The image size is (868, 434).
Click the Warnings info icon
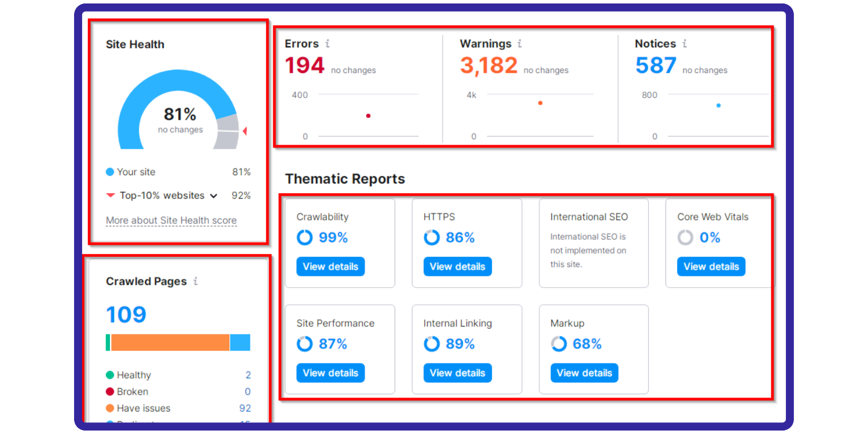(520, 43)
